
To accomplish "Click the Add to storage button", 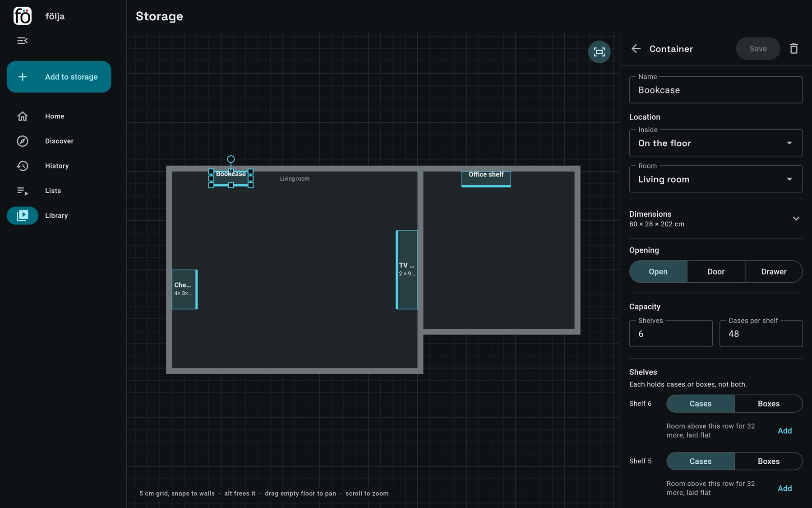I will [59, 77].
